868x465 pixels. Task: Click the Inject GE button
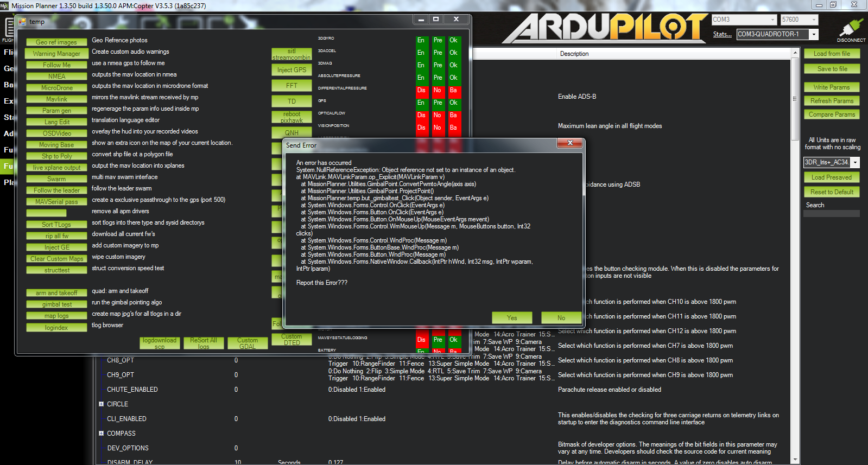(56, 247)
